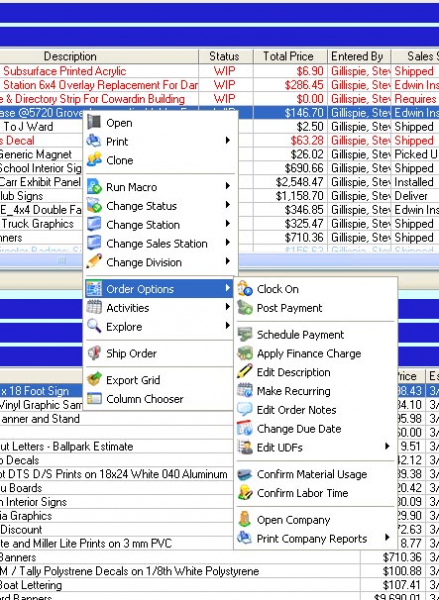Expand the Print Company Reports arrow
This screenshot has width=439, height=600.
pyautogui.click(x=387, y=538)
